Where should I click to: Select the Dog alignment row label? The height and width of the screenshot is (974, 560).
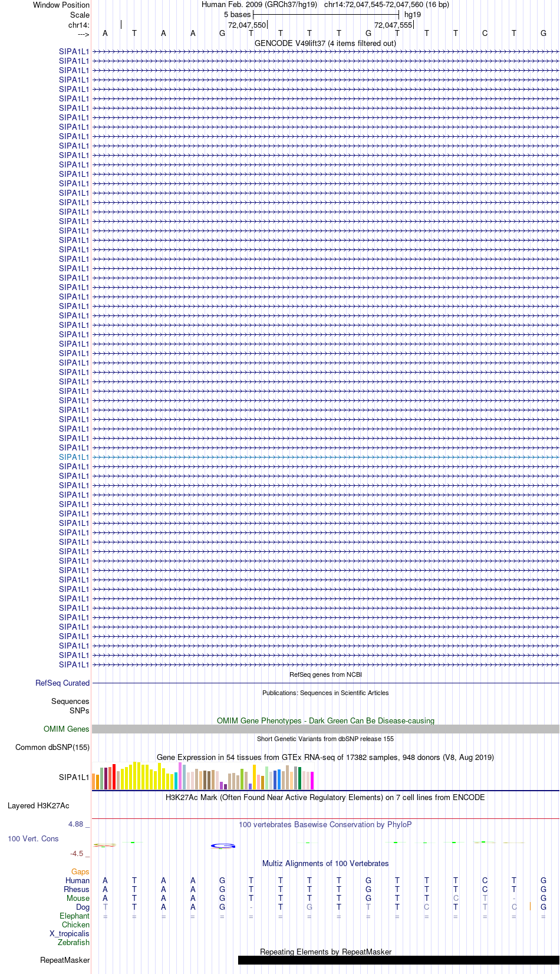pyautogui.click(x=83, y=907)
